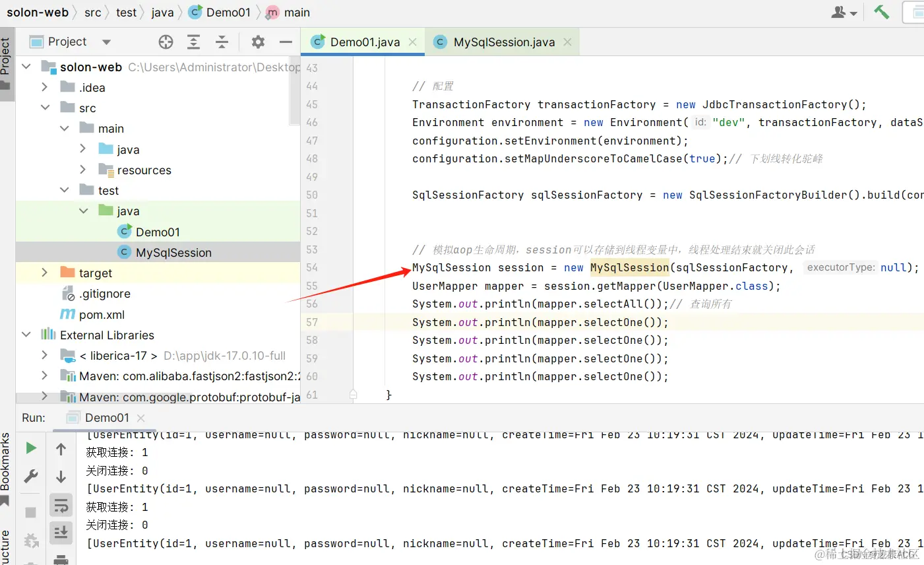The height and width of the screenshot is (565, 924).
Task: Click test in the breadcrumb bar
Action: (x=127, y=12)
